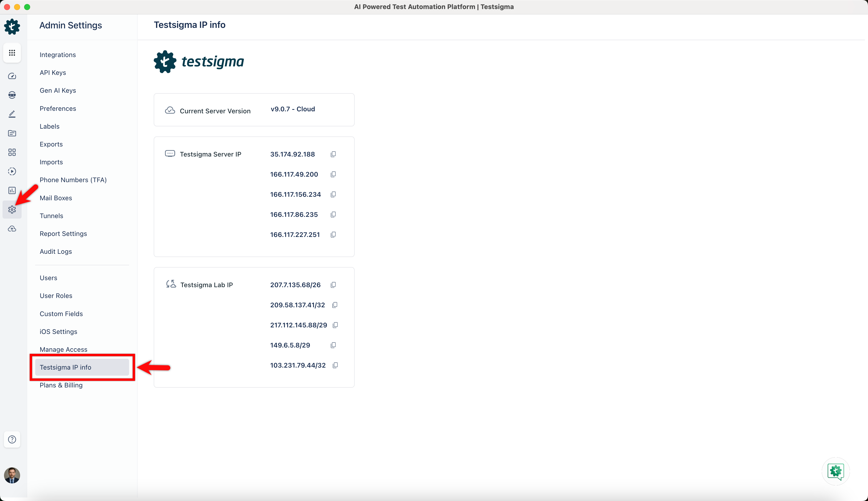Image resolution: width=868 pixels, height=501 pixels.
Task: Copy server IP 166.117.156.234
Action: pos(333,194)
